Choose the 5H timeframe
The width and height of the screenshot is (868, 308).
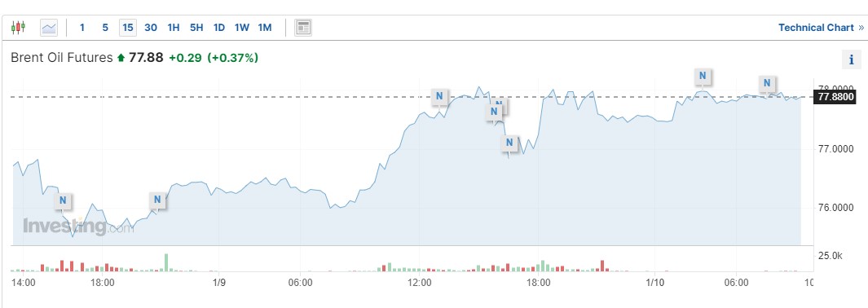[196, 27]
